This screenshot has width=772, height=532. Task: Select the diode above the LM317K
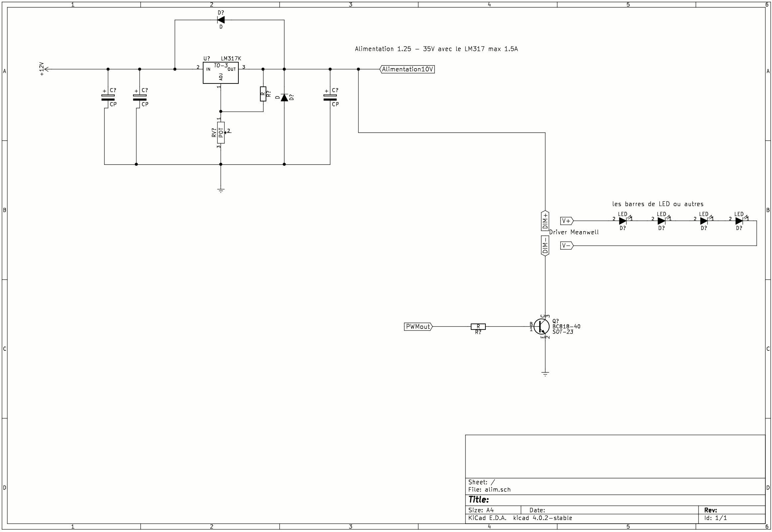(221, 20)
